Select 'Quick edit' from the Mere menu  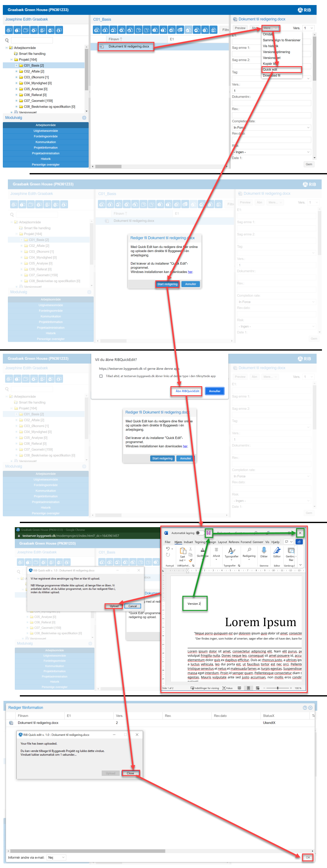[x=270, y=70]
